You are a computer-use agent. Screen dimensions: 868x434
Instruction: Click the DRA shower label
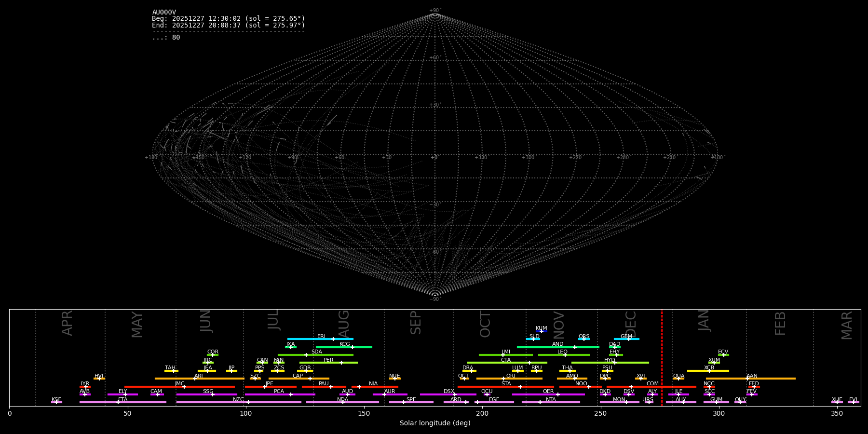coord(468,368)
